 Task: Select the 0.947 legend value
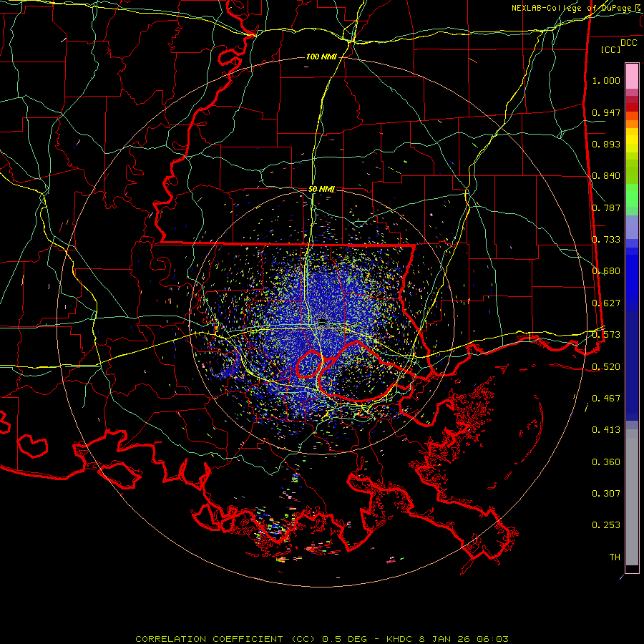coord(606,112)
